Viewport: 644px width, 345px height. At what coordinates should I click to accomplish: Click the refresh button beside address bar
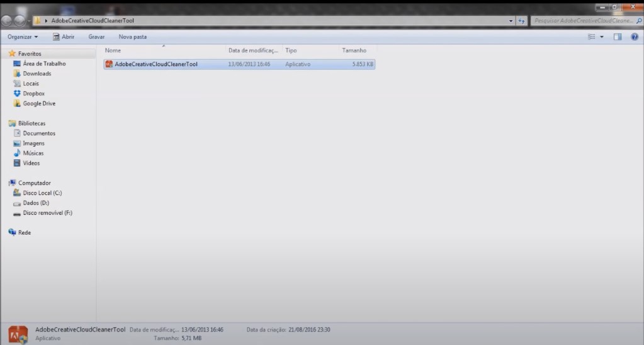522,21
